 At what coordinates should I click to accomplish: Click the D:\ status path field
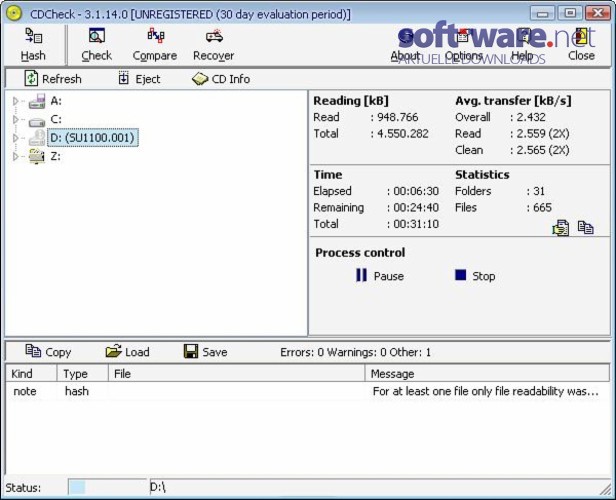coord(373,487)
